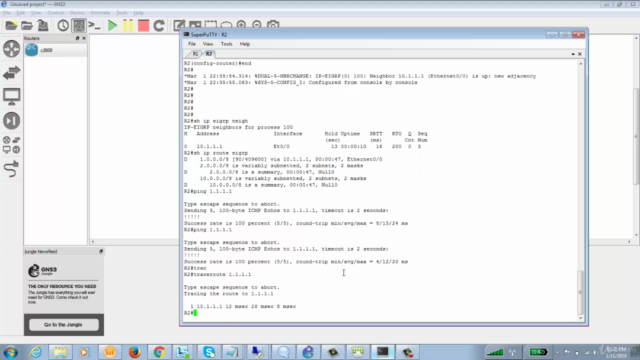Open GNS3 Device menu
The image size is (640, 360).
[x=77, y=13]
